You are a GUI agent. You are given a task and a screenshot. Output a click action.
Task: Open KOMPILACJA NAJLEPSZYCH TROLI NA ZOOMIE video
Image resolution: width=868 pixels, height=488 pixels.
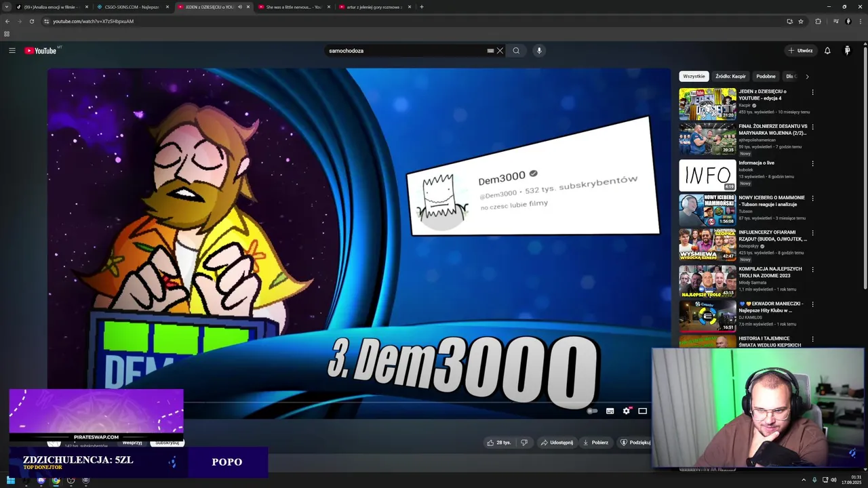pyautogui.click(x=707, y=281)
